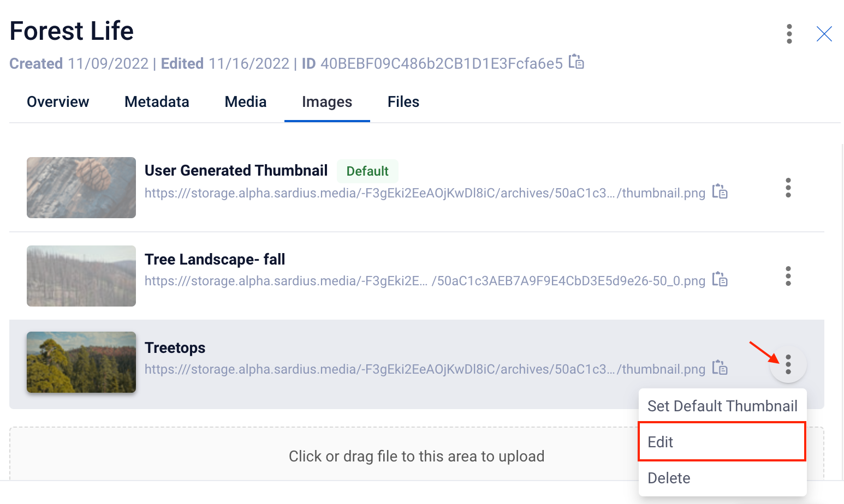Open options menu for Tree Landscape- fall
The image size is (844, 504).
click(788, 276)
